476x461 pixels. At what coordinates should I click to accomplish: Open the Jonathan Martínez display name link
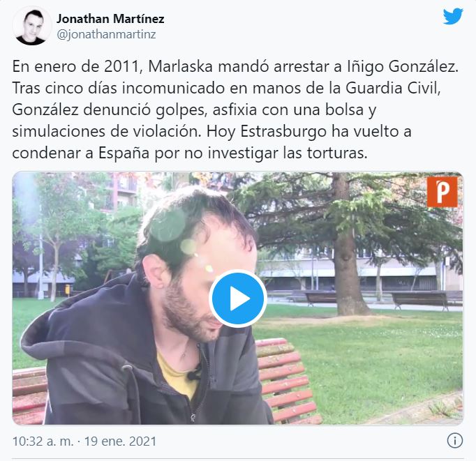(x=110, y=19)
